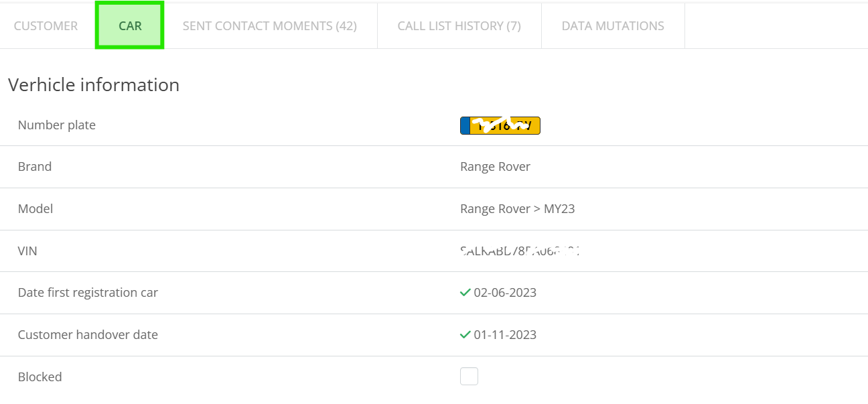
Task: Click the model value Range Rover > MY23
Action: pyautogui.click(x=517, y=209)
